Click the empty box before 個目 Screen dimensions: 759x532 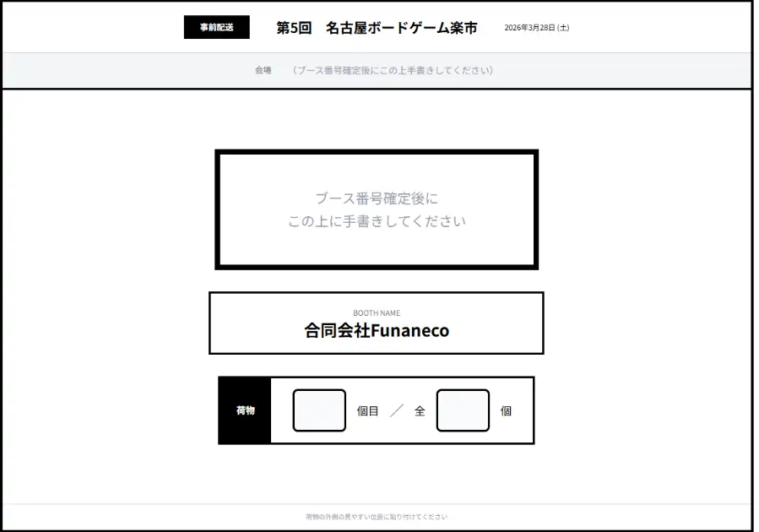319,411
